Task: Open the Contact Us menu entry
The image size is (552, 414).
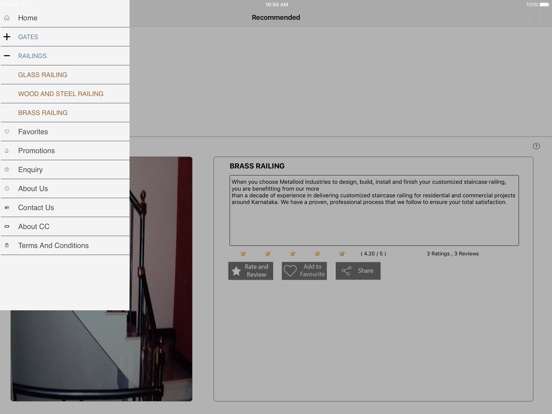Action: [x=65, y=208]
